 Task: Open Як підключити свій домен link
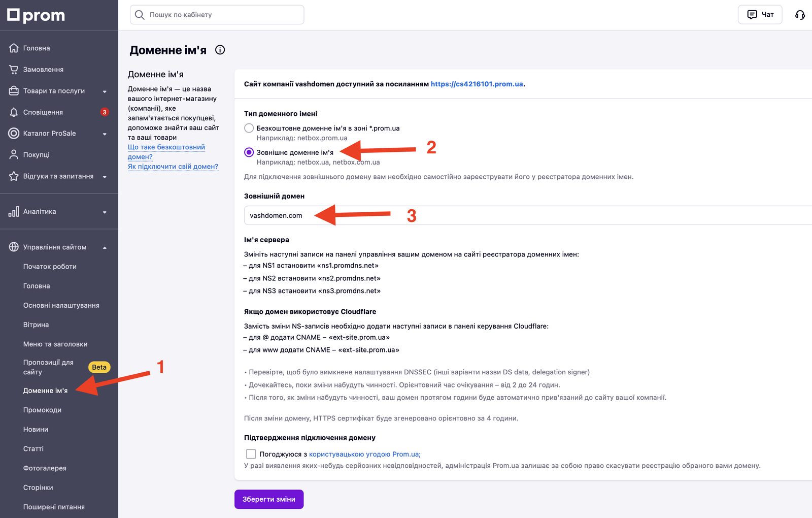tap(173, 167)
